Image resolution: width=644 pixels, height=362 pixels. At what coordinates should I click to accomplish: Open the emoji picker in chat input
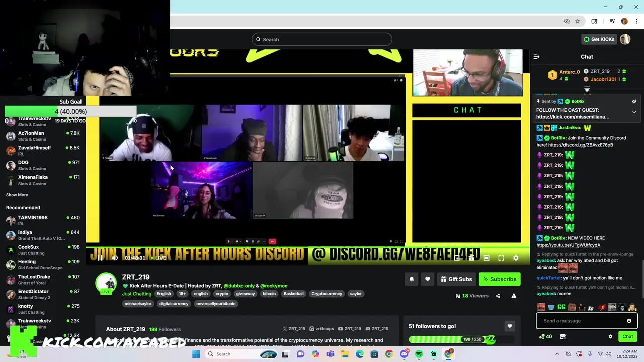pyautogui.click(x=629, y=321)
